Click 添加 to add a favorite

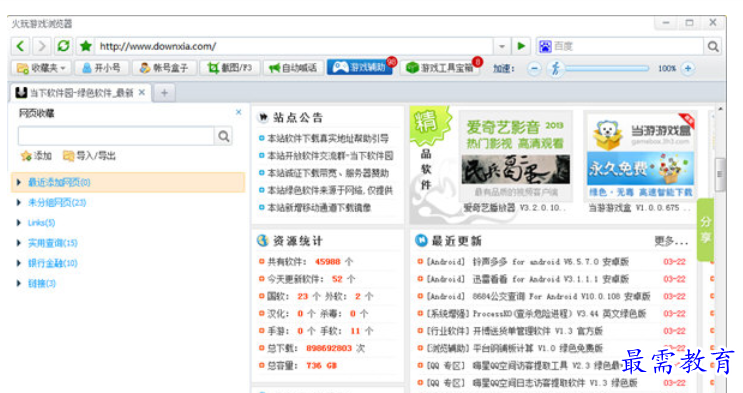coord(36,155)
